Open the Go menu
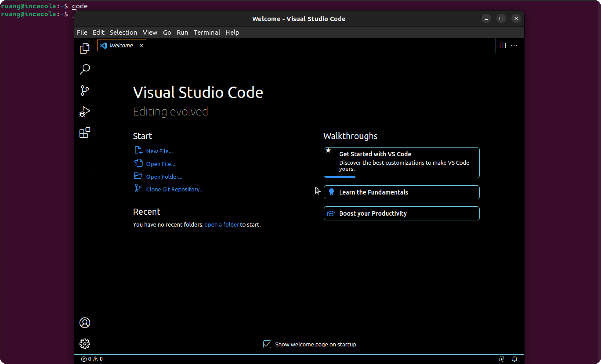601x364 pixels. coord(167,32)
